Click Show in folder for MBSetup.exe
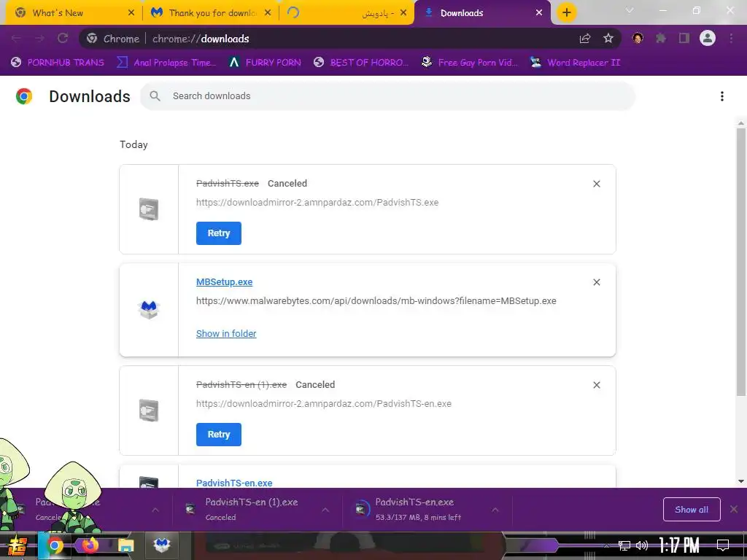 (x=226, y=334)
